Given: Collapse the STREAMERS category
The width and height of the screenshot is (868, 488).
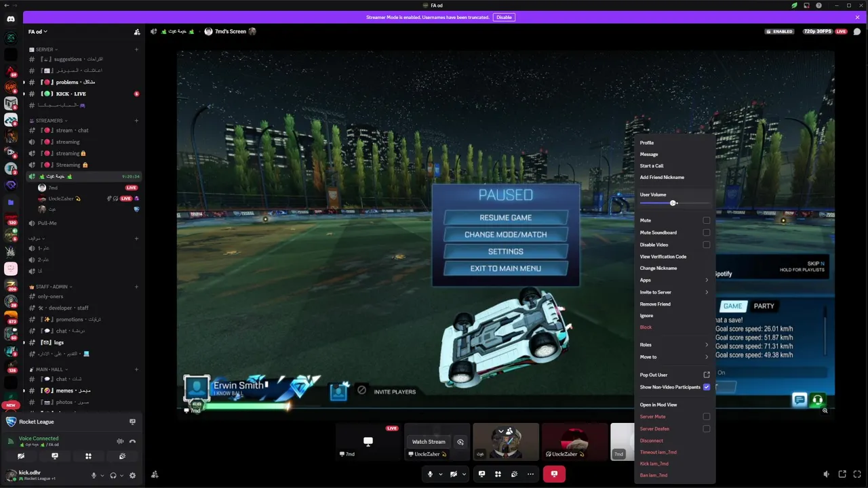Looking at the screenshot, I should click(x=48, y=121).
